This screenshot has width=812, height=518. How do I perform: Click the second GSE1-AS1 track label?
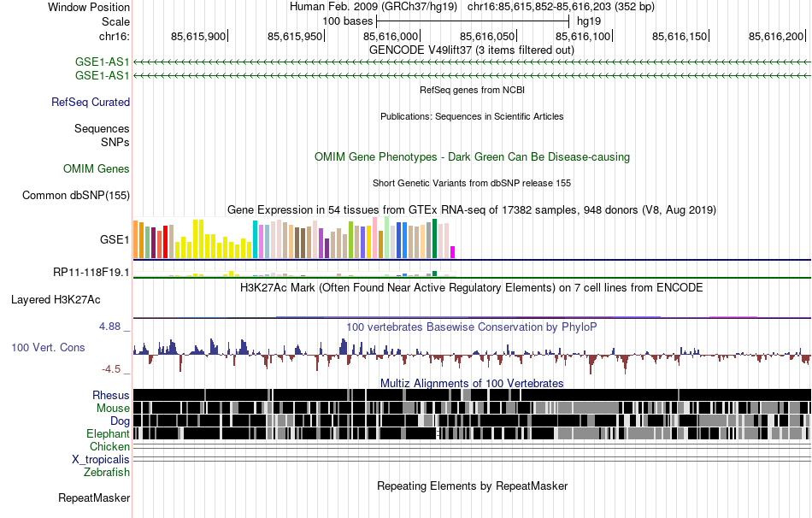coord(102,75)
